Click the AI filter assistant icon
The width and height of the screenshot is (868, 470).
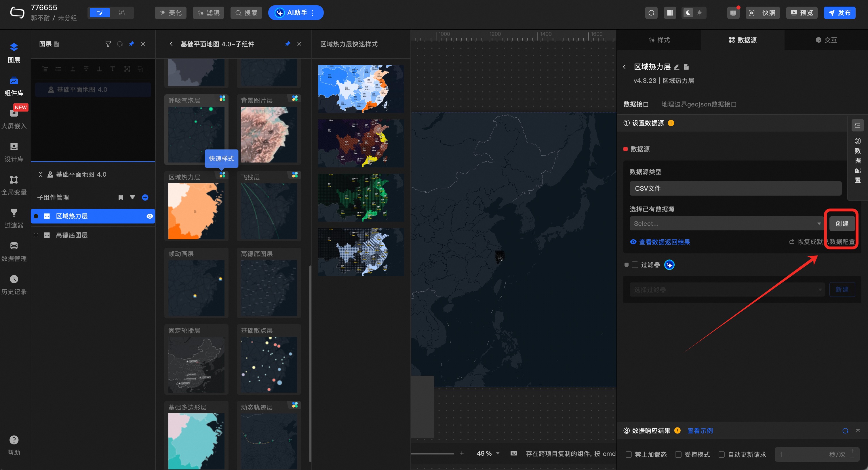click(x=669, y=265)
